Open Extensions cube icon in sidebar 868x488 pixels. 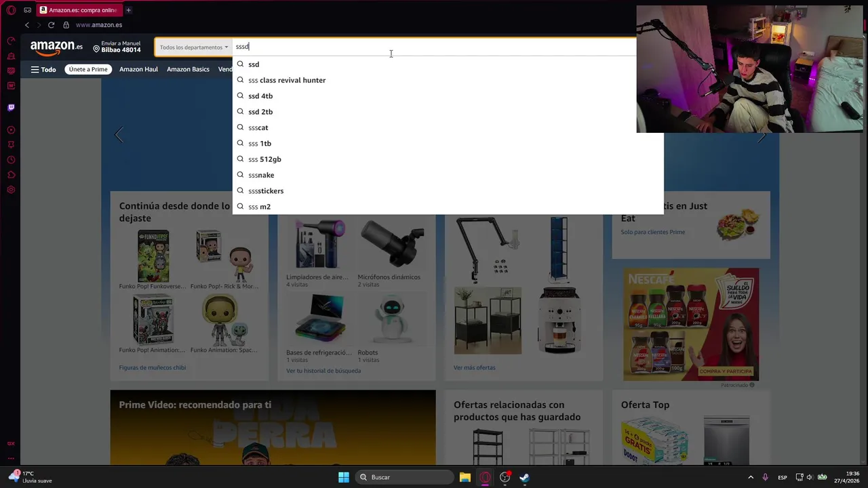11,175
